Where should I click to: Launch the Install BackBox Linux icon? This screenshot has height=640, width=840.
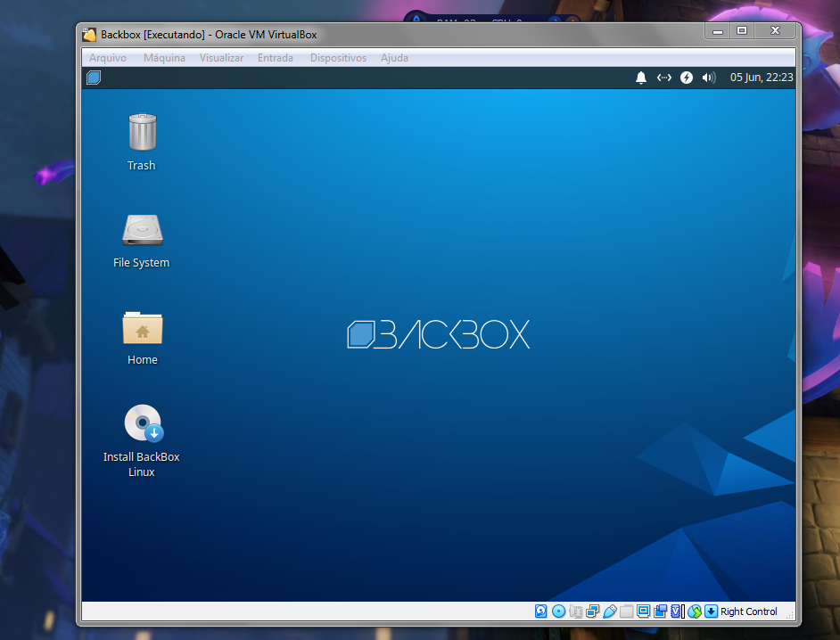click(143, 423)
